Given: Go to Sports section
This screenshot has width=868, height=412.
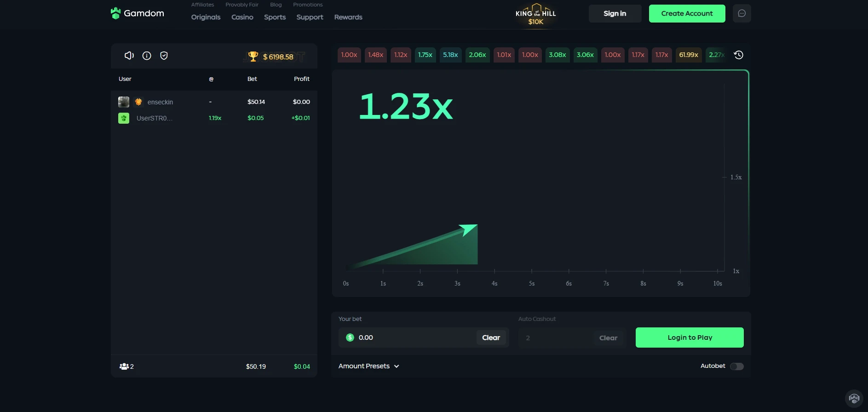Looking at the screenshot, I should pyautogui.click(x=275, y=17).
